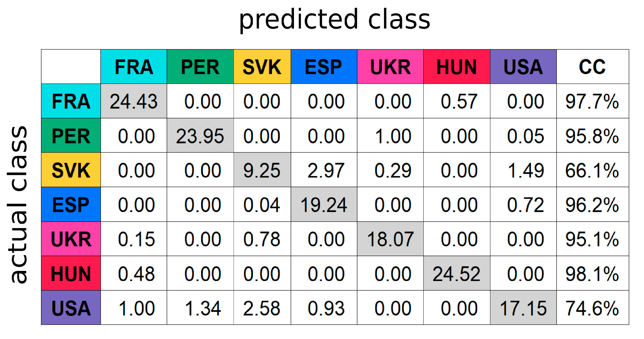Screen dimensions: 644x339
Task: Select the blue ESP row label
Action: click(71, 204)
